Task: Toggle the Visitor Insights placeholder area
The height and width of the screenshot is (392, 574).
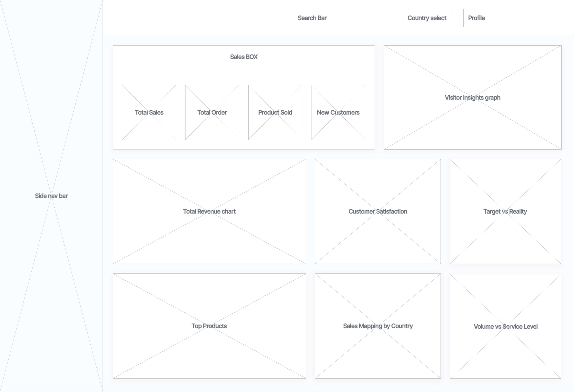Action: [x=472, y=97]
